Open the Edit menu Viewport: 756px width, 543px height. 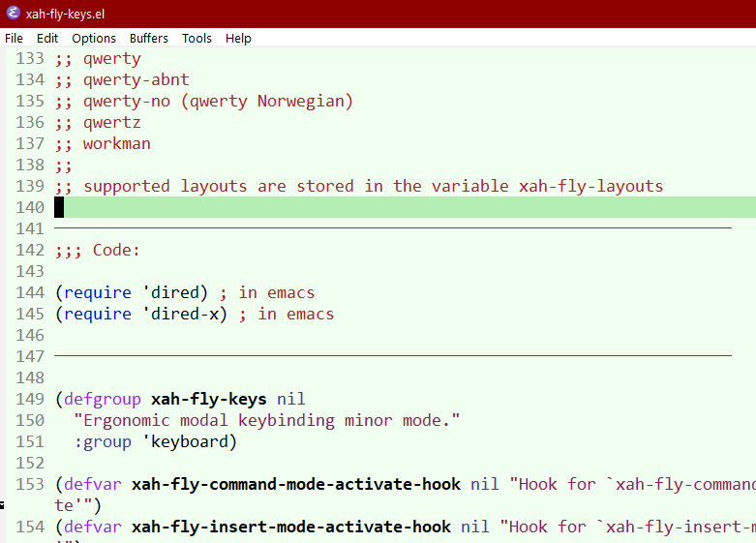[x=47, y=38]
